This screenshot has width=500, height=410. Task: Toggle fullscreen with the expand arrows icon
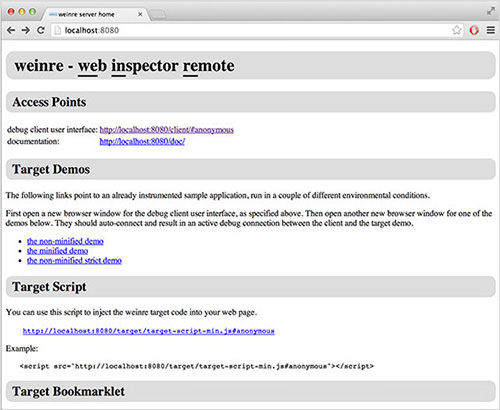pos(491,11)
